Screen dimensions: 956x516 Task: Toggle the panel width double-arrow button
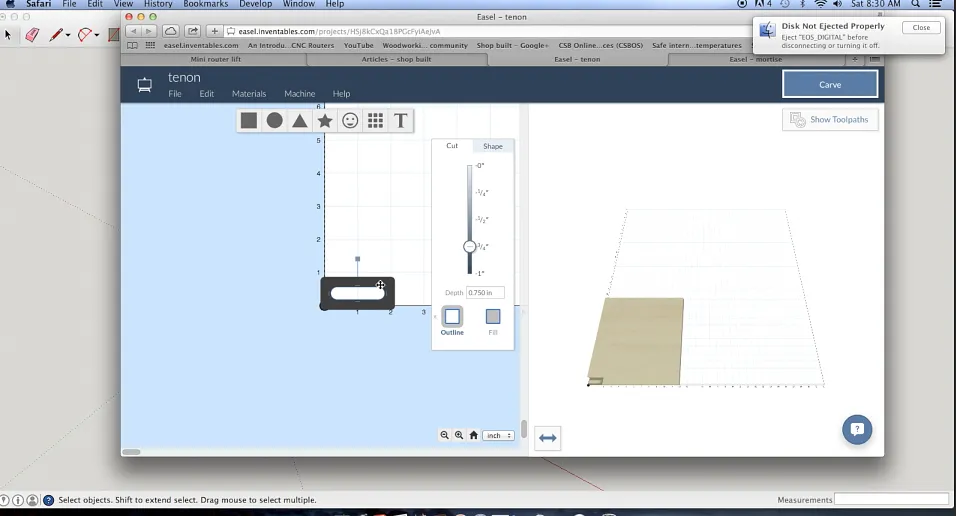coord(548,438)
